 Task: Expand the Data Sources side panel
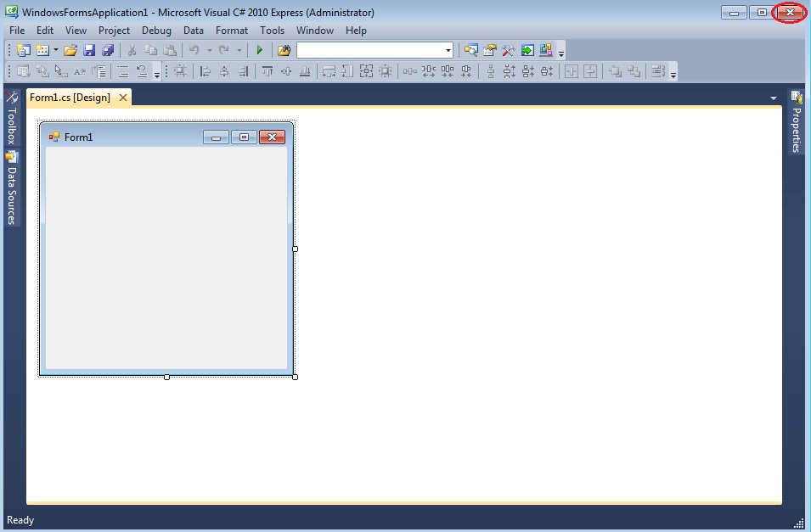pos(12,188)
